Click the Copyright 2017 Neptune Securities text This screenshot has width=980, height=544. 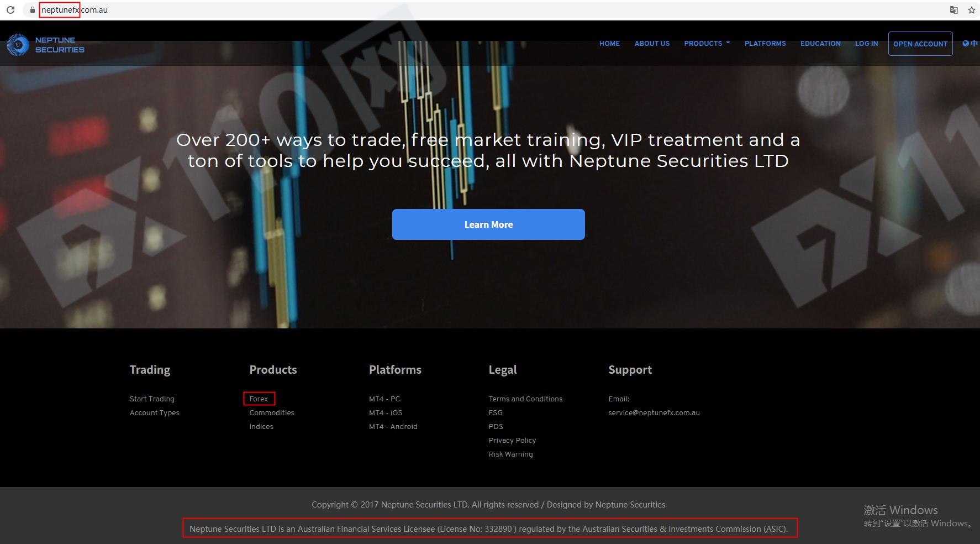pyautogui.click(x=488, y=504)
